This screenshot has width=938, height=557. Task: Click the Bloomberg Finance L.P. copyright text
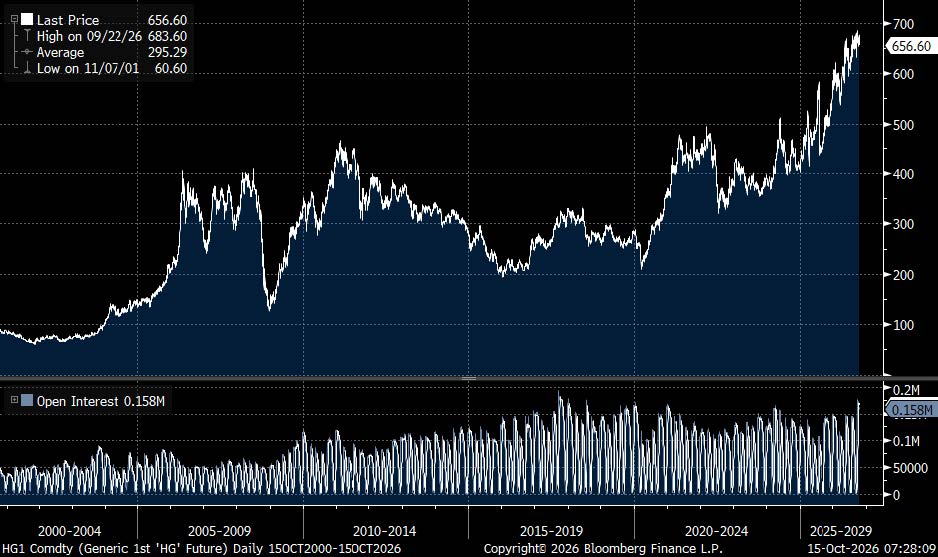pyautogui.click(x=603, y=549)
